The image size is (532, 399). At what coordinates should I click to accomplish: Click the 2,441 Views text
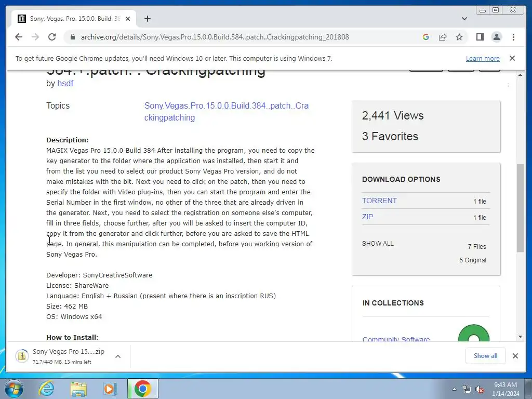(393, 116)
